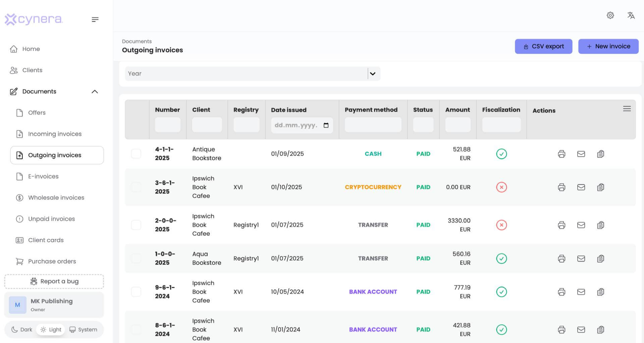Viewport: 644px width, 343px height.
Task: Open language translation icon
Action: [x=631, y=15]
